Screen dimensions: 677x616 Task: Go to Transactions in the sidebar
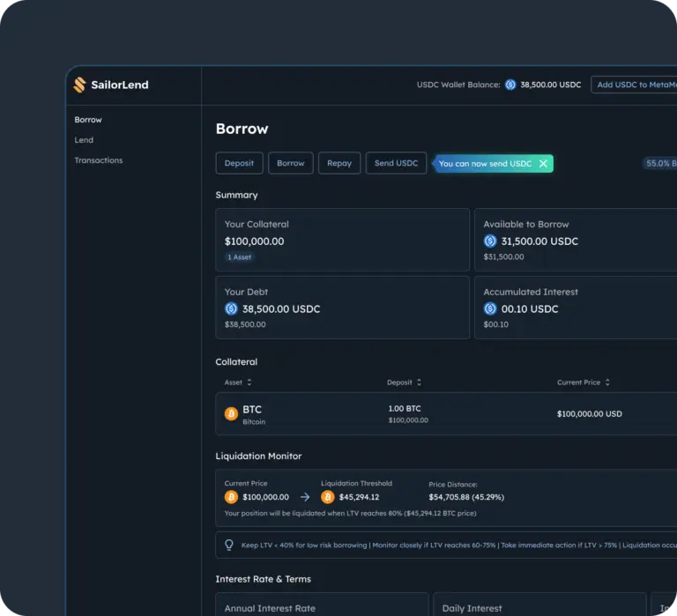tap(99, 160)
